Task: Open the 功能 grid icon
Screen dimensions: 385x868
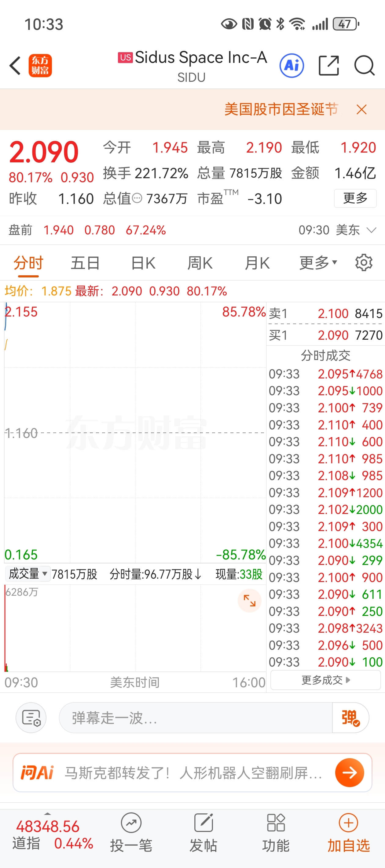Action: [276, 823]
